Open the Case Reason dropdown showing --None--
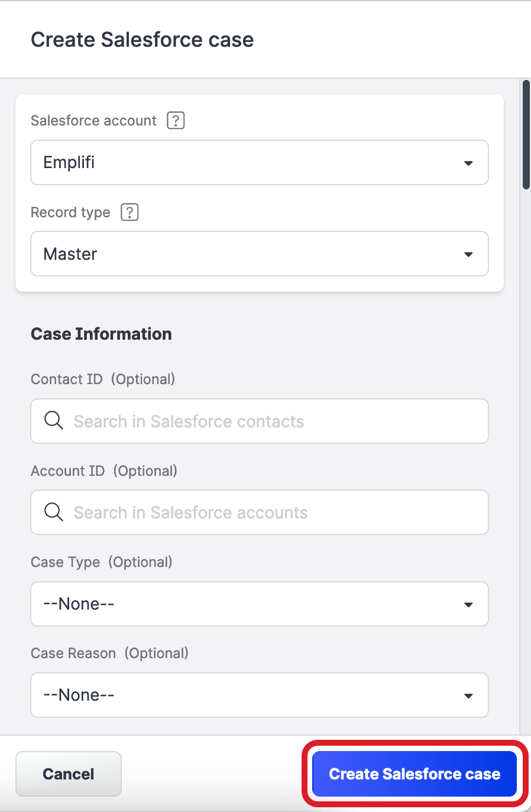Viewport: 531px width, 812px height. [260, 695]
